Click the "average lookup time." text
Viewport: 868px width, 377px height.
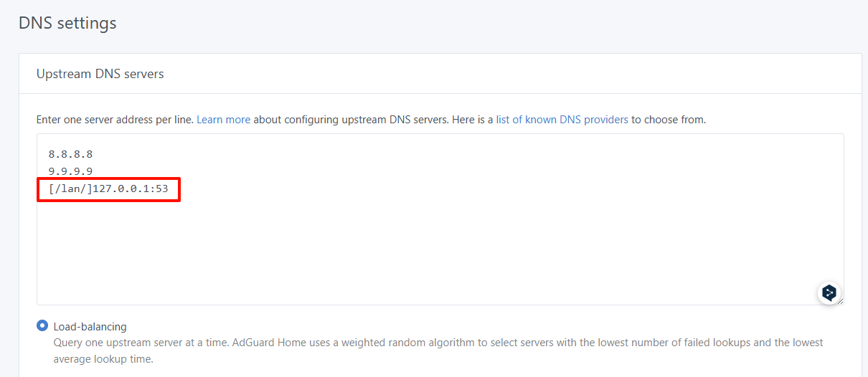[x=103, y=359]
